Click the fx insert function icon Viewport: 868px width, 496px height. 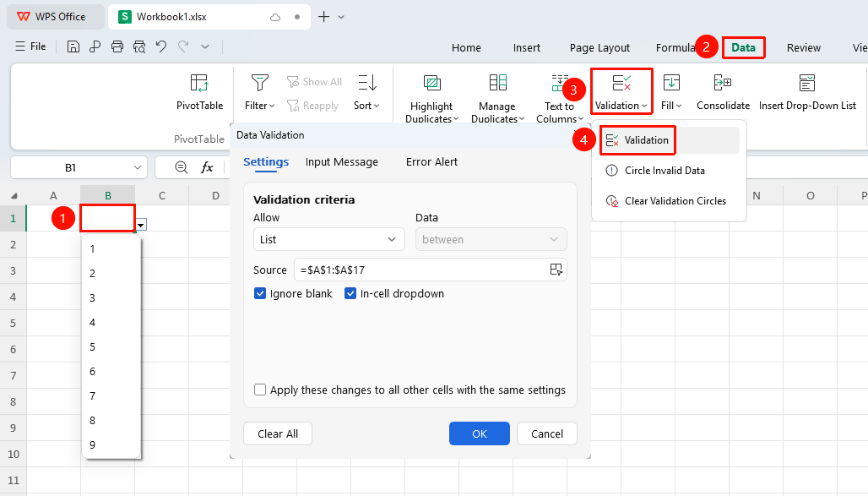click(x=207, y=167)
